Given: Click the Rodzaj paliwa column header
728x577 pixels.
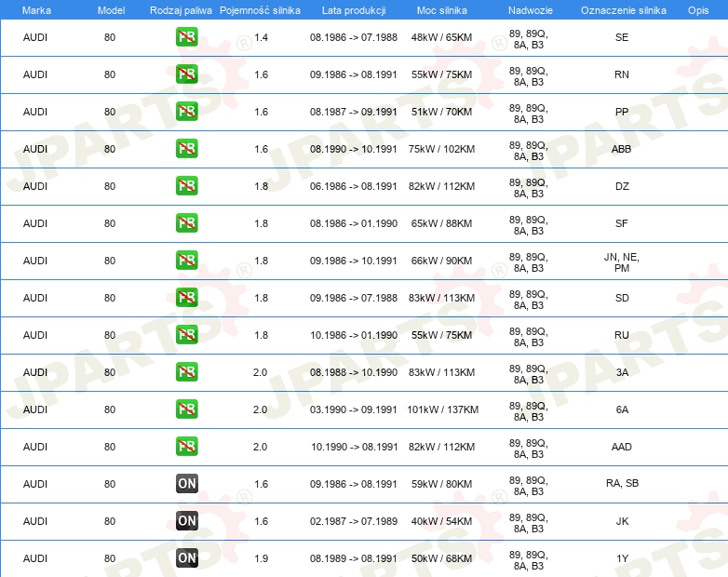Looking at the screenshot, I should click(181, 10).
